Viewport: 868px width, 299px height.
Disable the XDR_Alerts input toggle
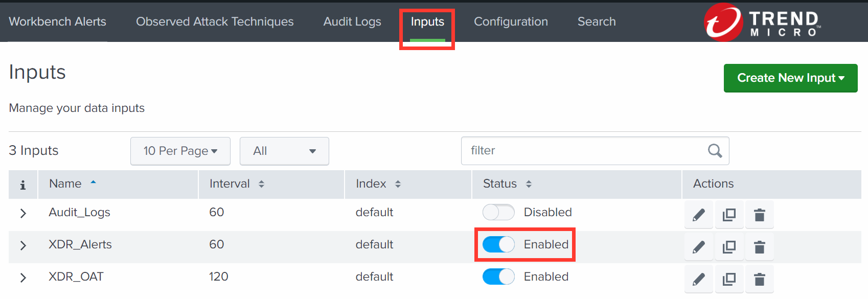pyautogui.click(x=498, y=245)
